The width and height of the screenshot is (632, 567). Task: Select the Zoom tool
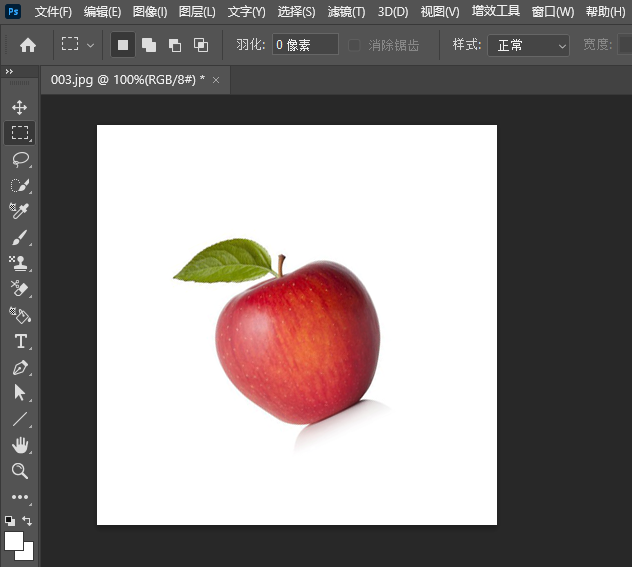19,471
